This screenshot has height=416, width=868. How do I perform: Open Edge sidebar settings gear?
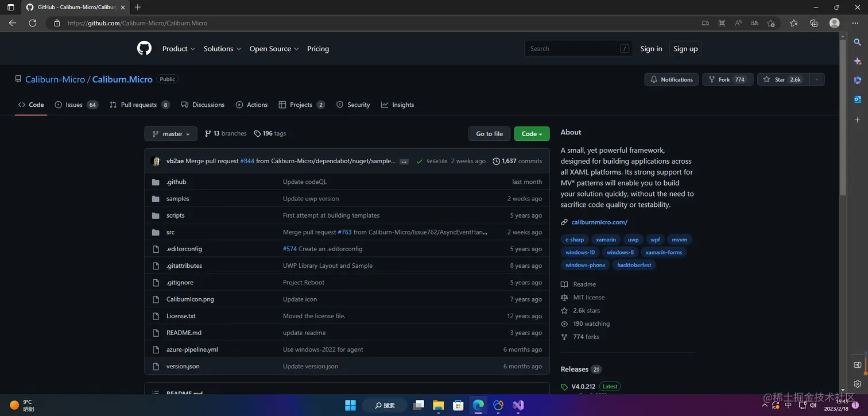pyautogui.click(x=857, y=383)
